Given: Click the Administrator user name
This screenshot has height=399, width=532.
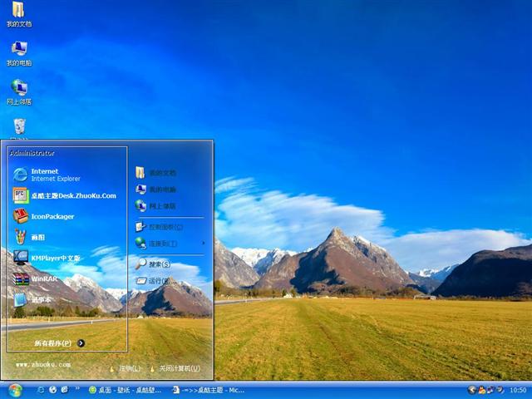Looking at the screenshot, I should tap(32, 153).
